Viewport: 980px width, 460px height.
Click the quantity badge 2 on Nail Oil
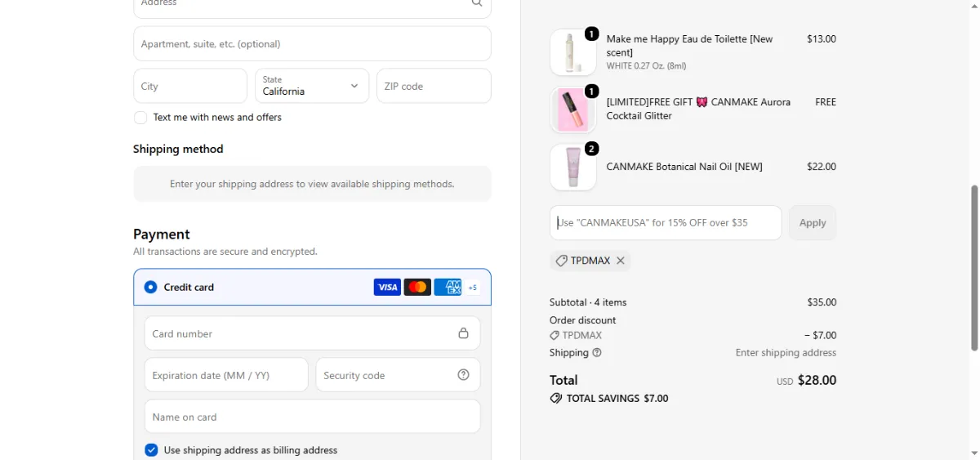pos(592,149)
